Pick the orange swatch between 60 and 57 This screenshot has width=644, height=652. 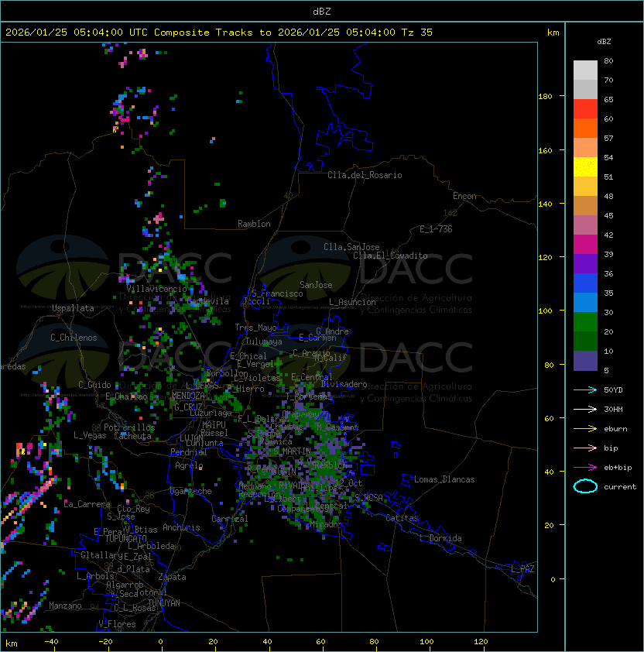[585, 128]
